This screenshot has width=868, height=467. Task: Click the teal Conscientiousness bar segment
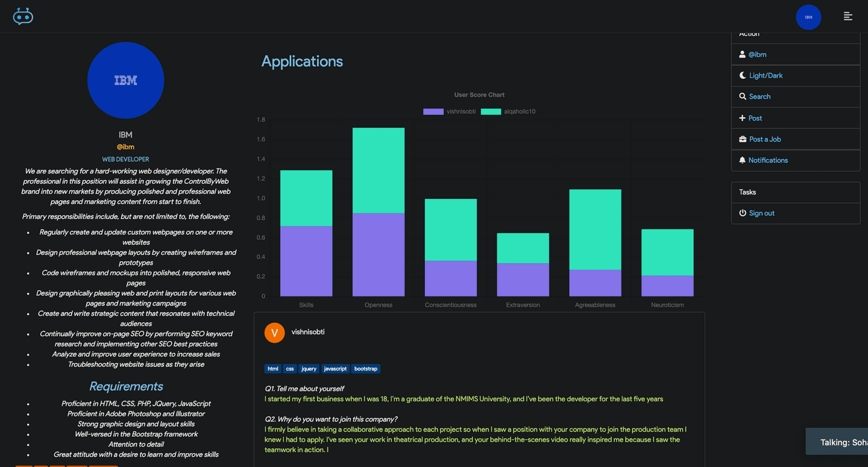(x=451, y=230)
